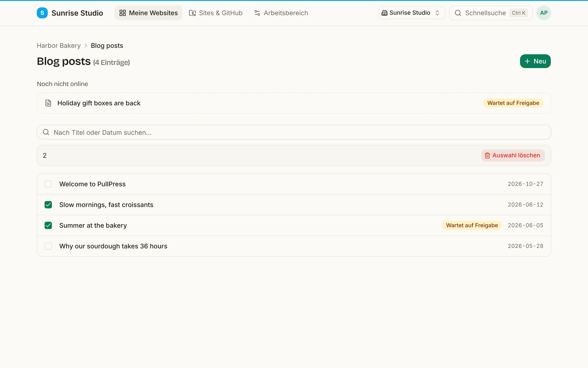Click the date 2026-06-05
The width and height of the screenshot is (588, 368).
pyautogui.click(x=526, y=225)
